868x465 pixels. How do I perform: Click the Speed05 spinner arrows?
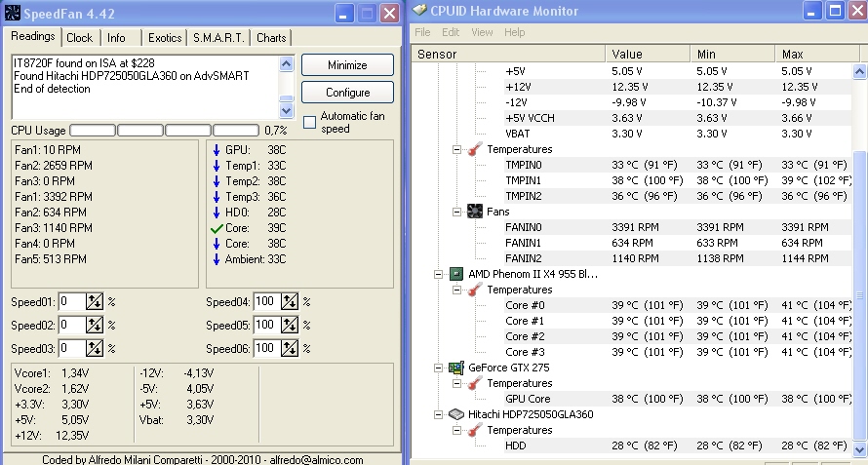pos(290,325)
